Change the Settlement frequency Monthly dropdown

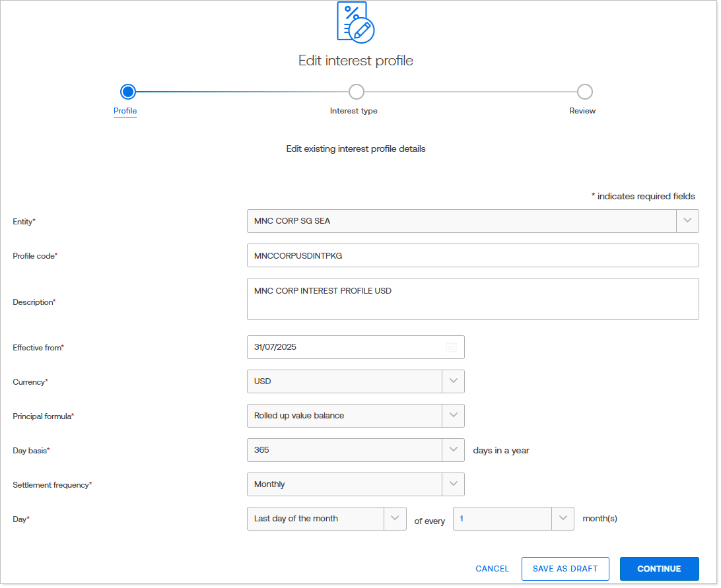point(453,484)
